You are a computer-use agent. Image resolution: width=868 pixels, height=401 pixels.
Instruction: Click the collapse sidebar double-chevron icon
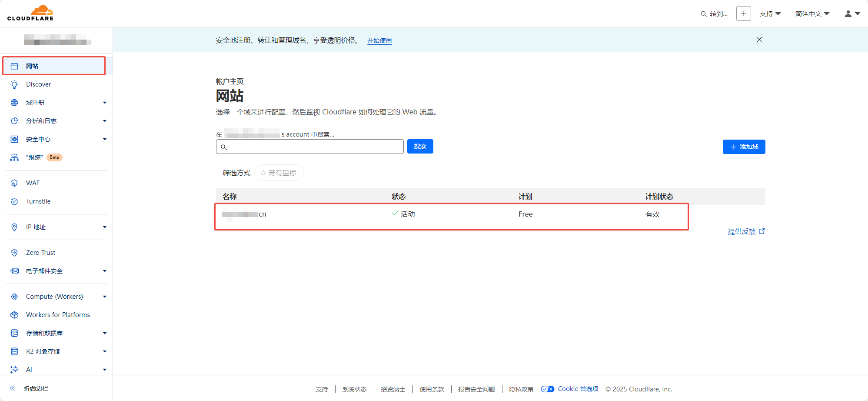coord(12,388)
